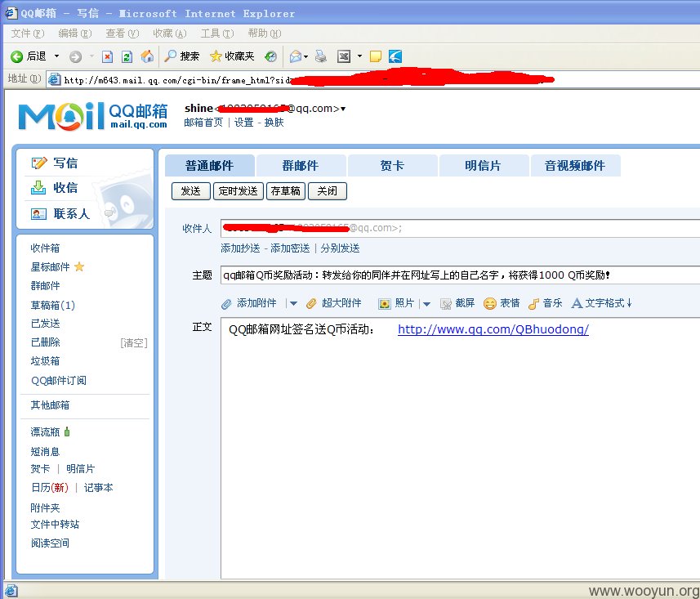Click in the 收件人 recipient field
The width and height of the screenshot is (700, 599).
coord(460,228)
